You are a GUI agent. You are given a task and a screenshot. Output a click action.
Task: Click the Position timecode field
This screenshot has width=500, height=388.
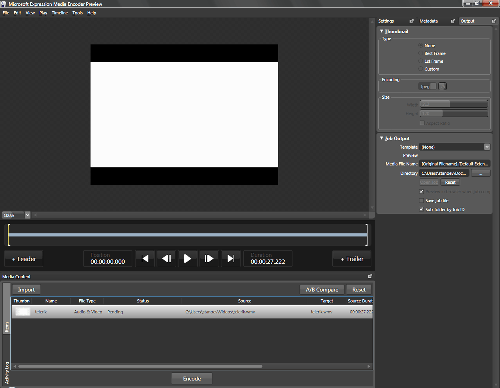point(108,259)
